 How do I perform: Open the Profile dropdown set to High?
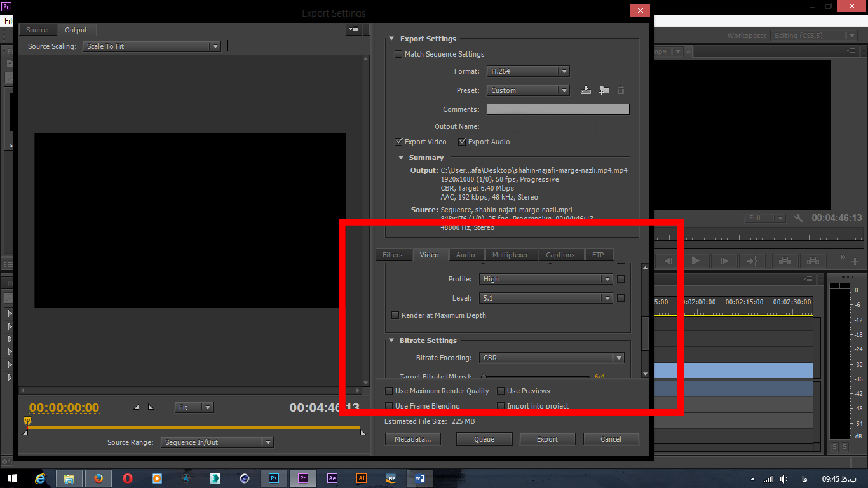[546, 279]
